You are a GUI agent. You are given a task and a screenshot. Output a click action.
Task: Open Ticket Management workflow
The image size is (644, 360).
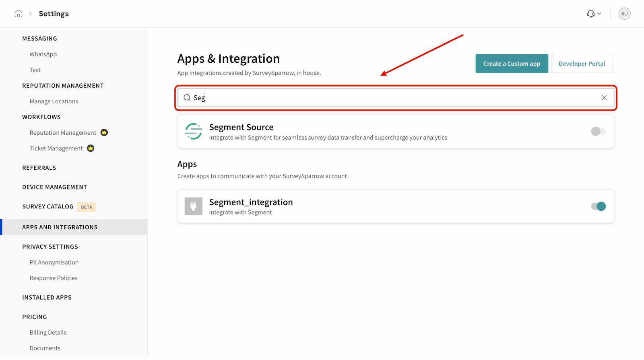point(56,148)
